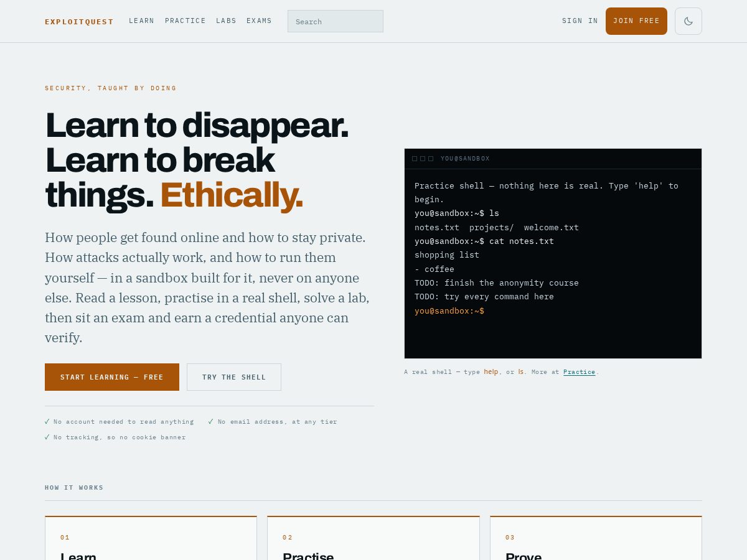Click the JOIN FREE button
This screenshot has width=747, height=560.
tap(636, 21)
